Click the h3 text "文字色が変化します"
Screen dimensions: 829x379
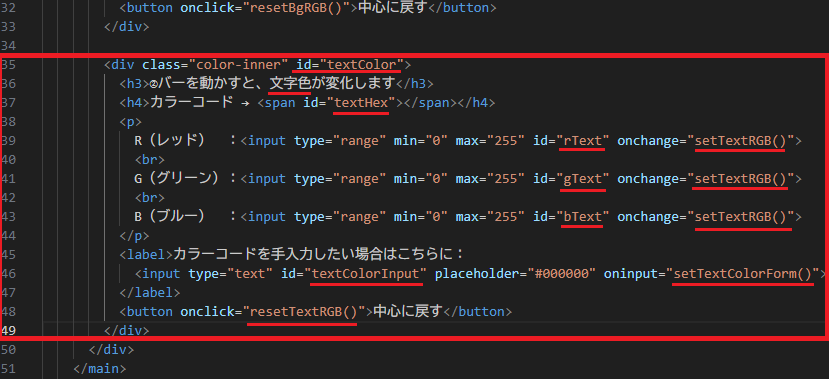(333, 84)
